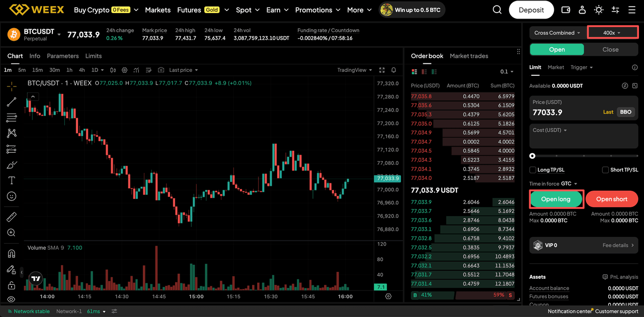
Task: Show combined order book view
Action: (x=415, y=72)
